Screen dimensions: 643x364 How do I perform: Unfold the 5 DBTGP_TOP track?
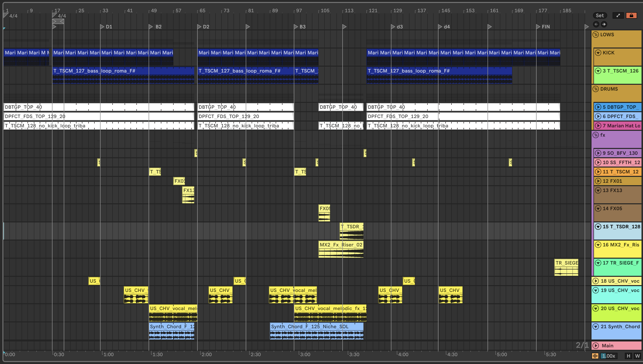[598, 107]
